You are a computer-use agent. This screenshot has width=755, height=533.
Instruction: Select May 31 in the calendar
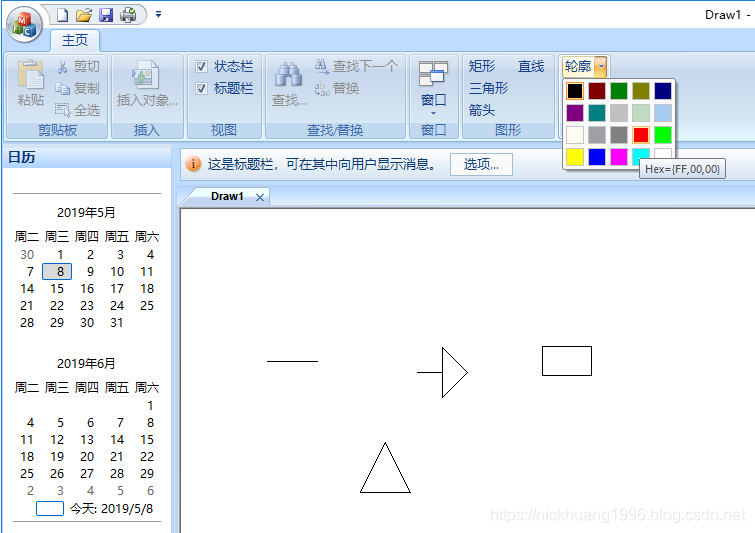tap(117, 323)
